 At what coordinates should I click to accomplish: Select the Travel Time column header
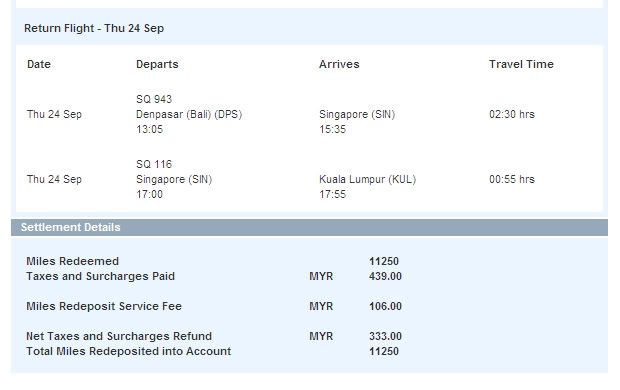pyautogui.click(x=521, y=64)
